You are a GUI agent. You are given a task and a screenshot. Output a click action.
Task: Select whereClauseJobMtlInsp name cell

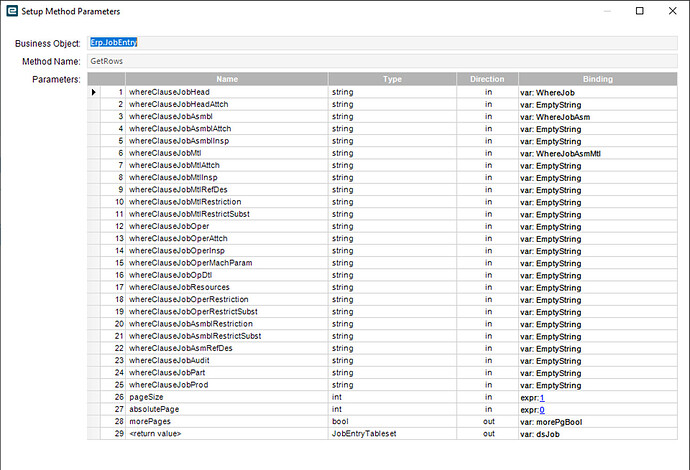click(227, 177)
